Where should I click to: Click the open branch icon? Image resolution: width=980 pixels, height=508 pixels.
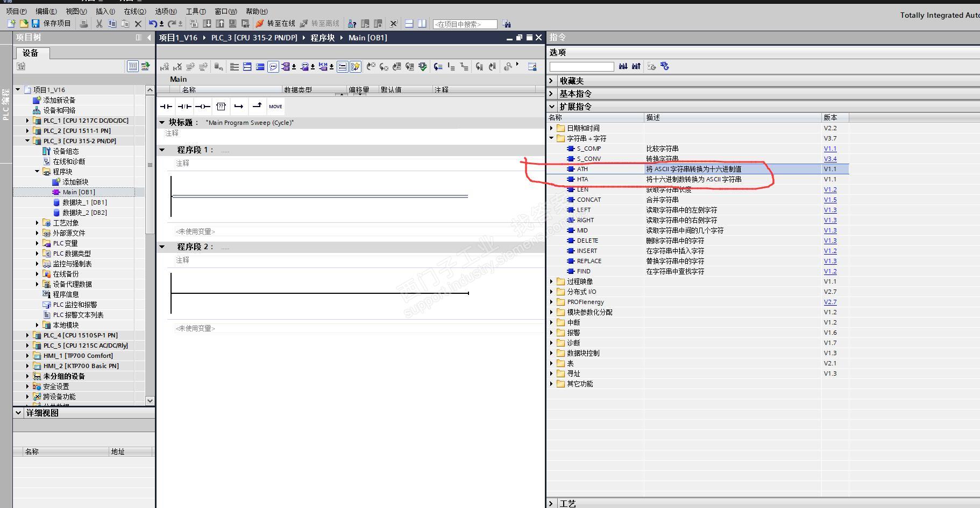(x=239, y=107)
